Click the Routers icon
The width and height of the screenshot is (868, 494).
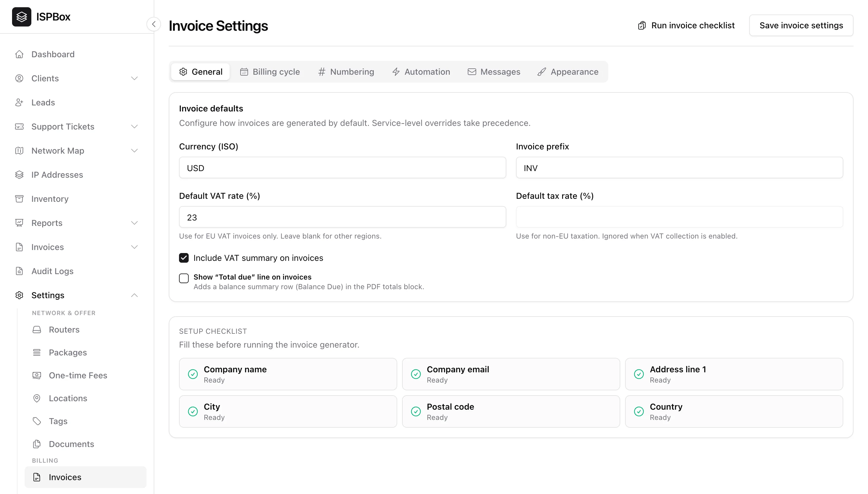point(37,330)
